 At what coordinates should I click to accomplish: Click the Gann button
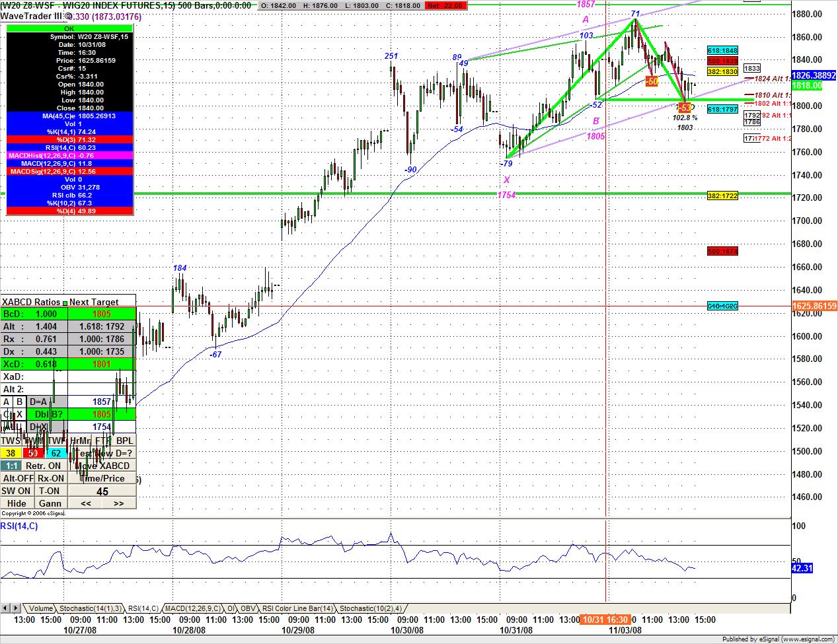50,503
